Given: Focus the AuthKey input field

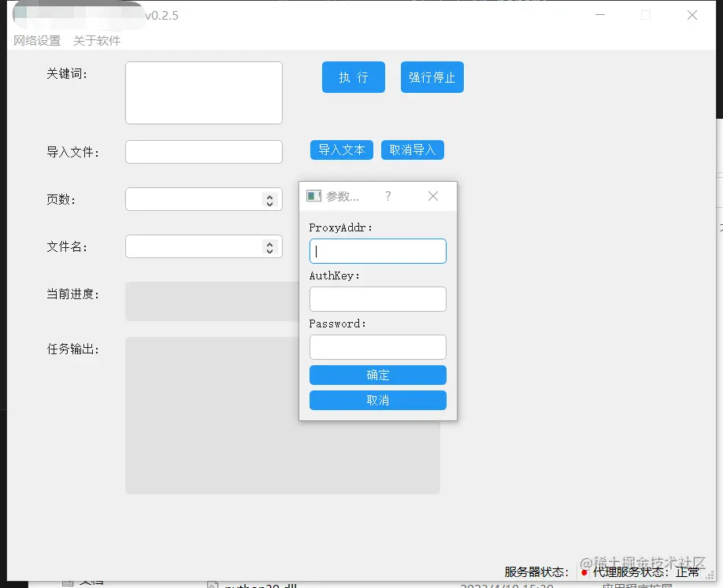Looking at the screenshot, I should (377, 299).
